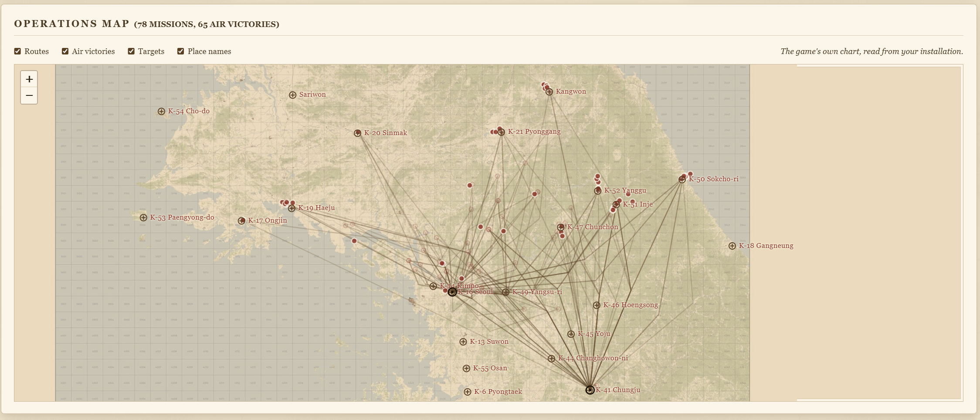Click the K-53 Paengyong-do airfield marker
The image size is (980, 420).
[x=143, y=218]
